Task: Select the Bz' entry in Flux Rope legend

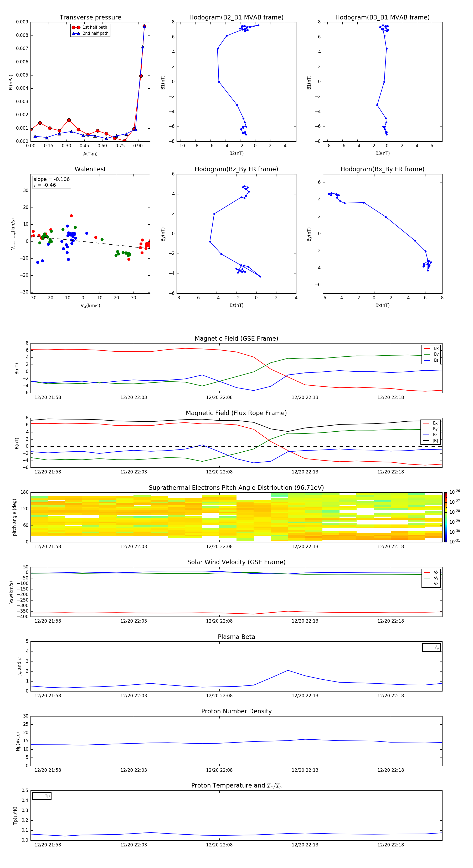Action: (431, 435)
